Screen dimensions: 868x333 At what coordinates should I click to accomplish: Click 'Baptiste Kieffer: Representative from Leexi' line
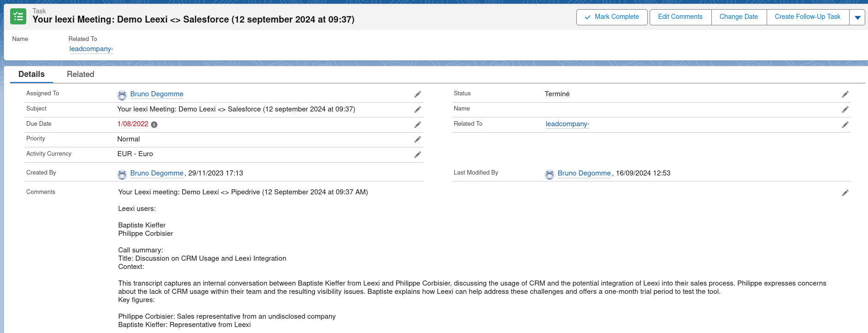point(184,325)
